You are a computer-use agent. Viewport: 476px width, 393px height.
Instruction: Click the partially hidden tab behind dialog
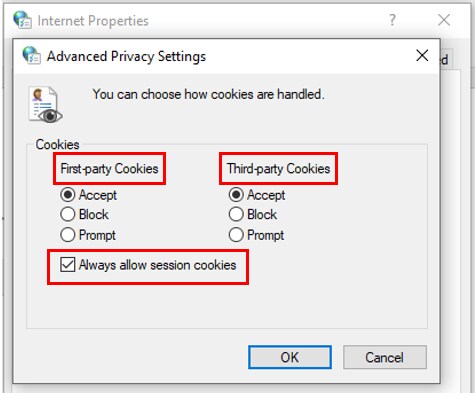click(446, 60)
